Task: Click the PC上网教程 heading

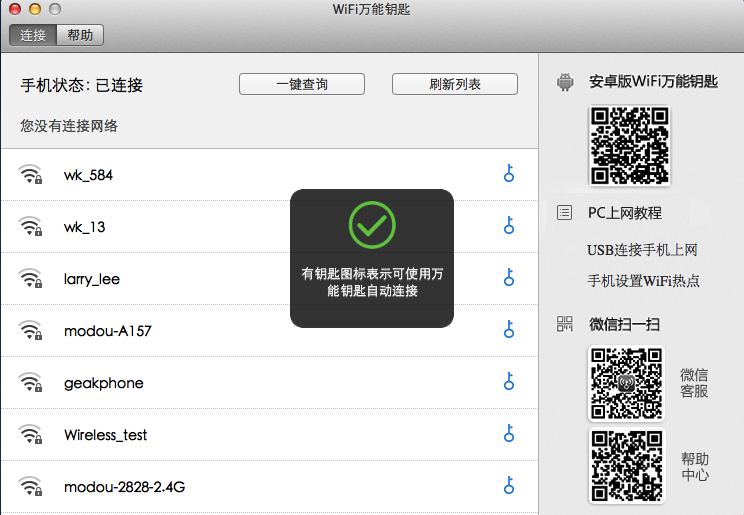Action: [x=624, y=213]
